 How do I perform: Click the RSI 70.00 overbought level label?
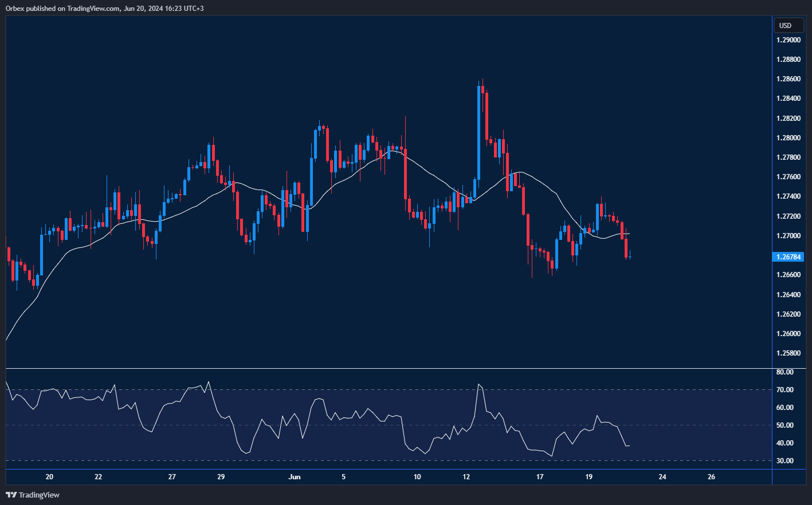(784, 390)
